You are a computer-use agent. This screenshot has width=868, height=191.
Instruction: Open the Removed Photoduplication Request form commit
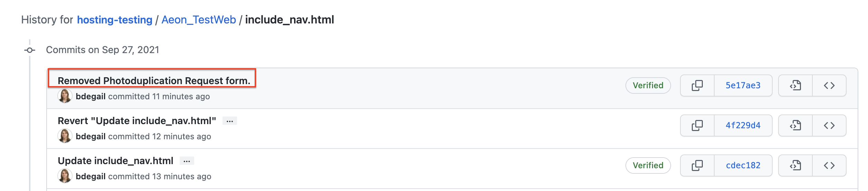click(x=154, y=81)
